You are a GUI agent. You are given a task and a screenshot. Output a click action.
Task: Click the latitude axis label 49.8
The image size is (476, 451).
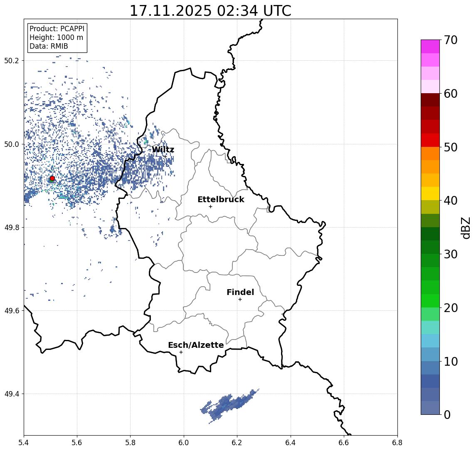click(12, 227)
